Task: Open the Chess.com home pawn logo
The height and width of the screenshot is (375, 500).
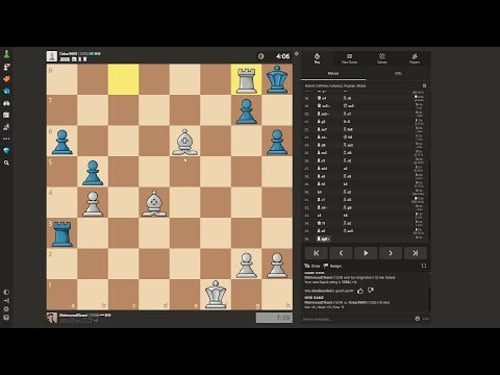Action: coord(6,54)
